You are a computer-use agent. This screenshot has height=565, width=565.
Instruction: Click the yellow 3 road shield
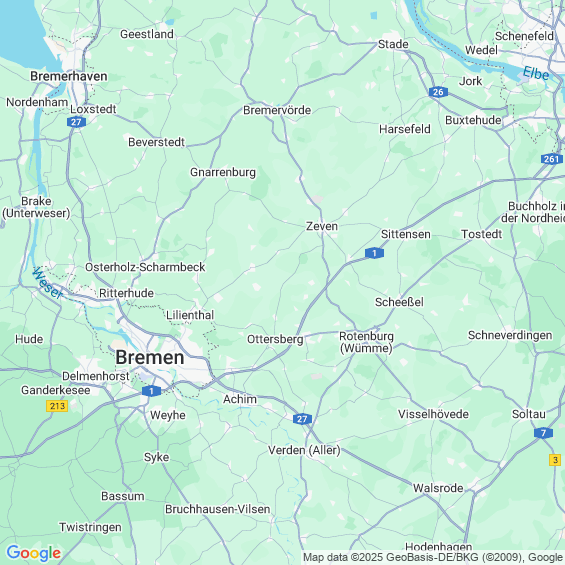click(555, 460)
